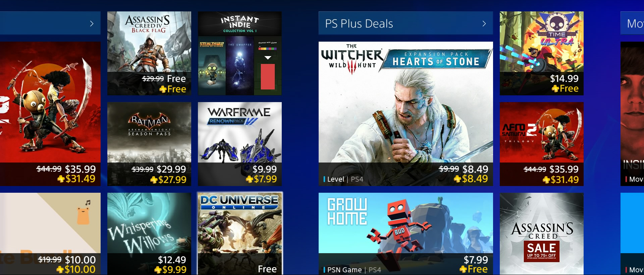Image resolution: width=644 pixels, height=275 pixels.
Task: Open the PS Plus Deals section chevron
Action: [x=484, y=24]
